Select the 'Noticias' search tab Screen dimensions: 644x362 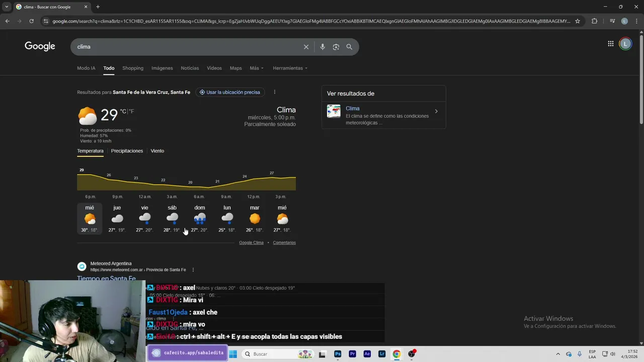click(190, 68)
